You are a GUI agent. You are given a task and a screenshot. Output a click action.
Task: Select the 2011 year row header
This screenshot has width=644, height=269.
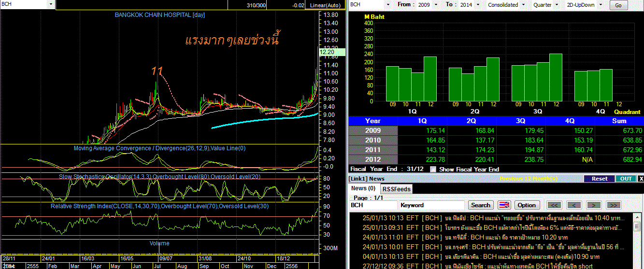[x=373, y=150]
